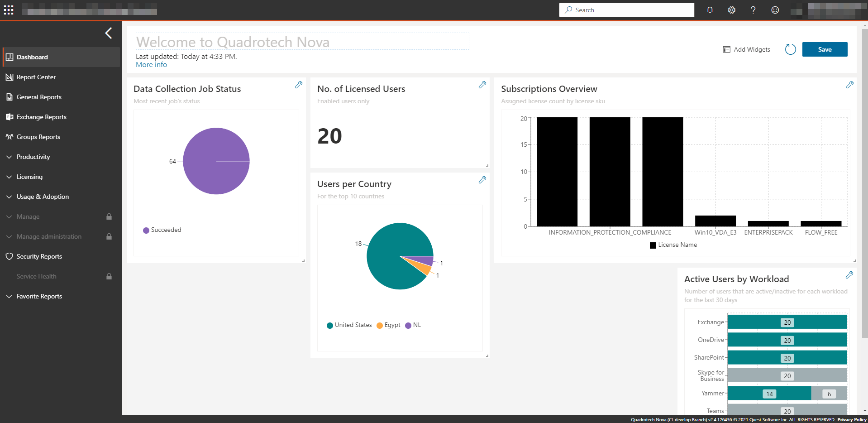
Task: Click the lock icon beside Manage administration
Action: point(109,236)
